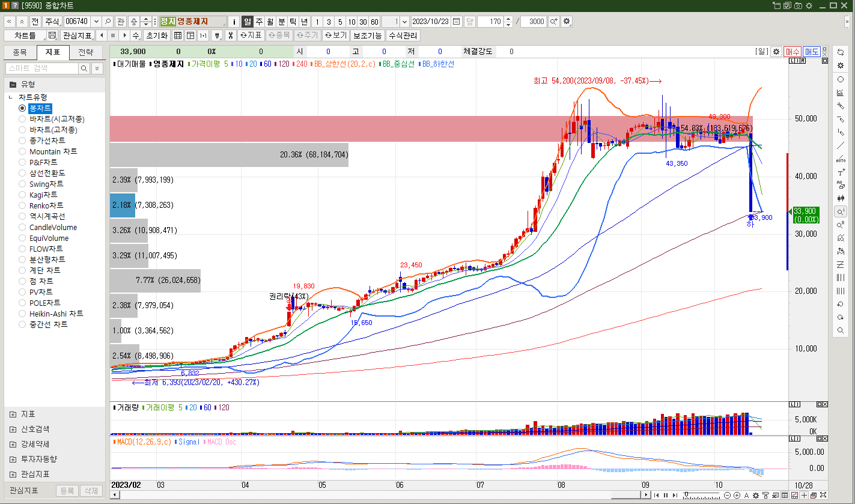This screenshot has height=504, width=855.
Task: Expand the 관심지표 tree section
Action: tap(13, 475)
